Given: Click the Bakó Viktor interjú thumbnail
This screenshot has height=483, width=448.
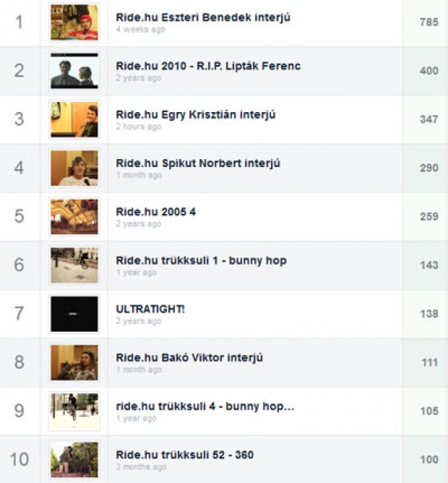Looking at the screenshot, I should (x=74, y=362).
